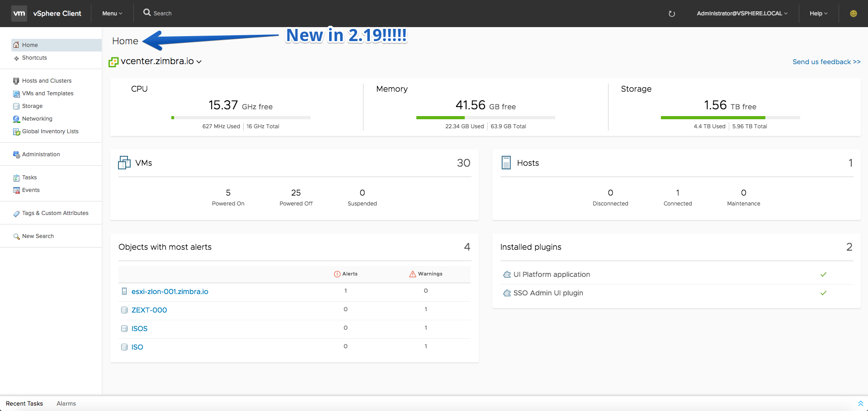868x411 pixels.
Task: Click the datastore icon beside ZEXT-000
Action: pyautogui.click(x=124, y=310)
